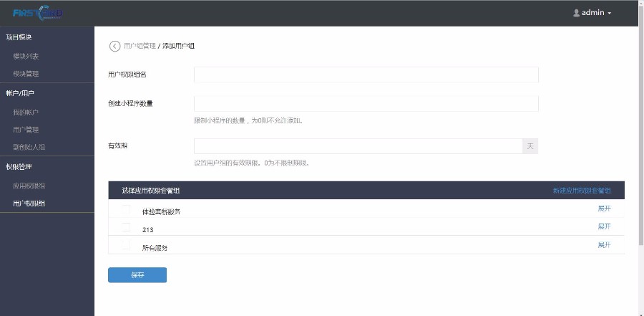This screenshot has width=644, height=316.
Task: Click the 所有服务 package name
Action: pos(155,248)
